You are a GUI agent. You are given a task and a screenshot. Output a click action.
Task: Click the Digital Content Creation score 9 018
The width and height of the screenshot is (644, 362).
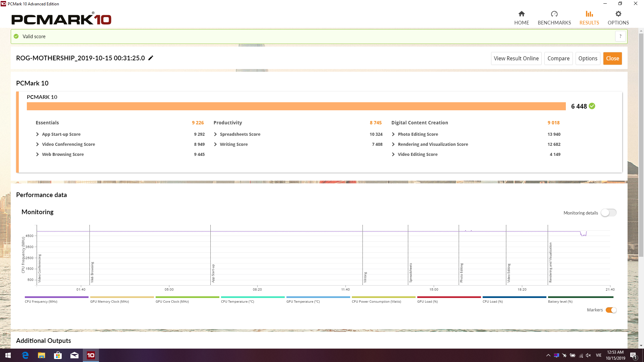(x=553, y=123)
